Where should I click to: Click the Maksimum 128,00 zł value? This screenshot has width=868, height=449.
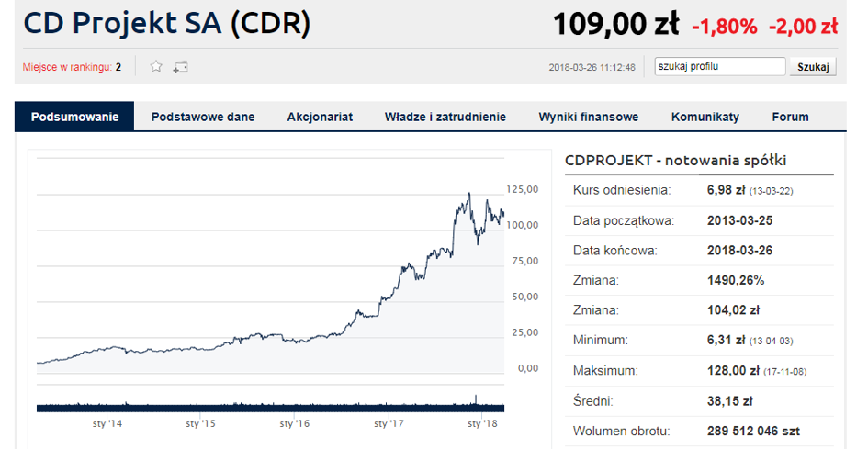click(733, 370)
